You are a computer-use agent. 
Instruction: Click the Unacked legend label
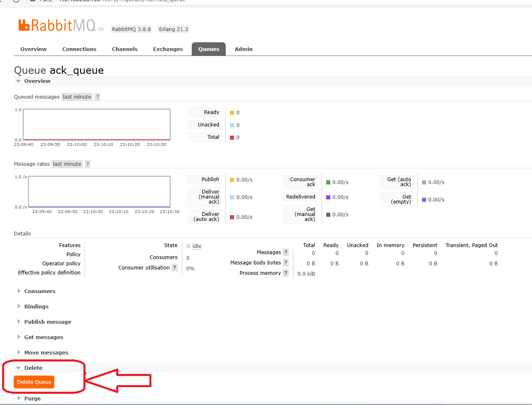click(205, 125)
